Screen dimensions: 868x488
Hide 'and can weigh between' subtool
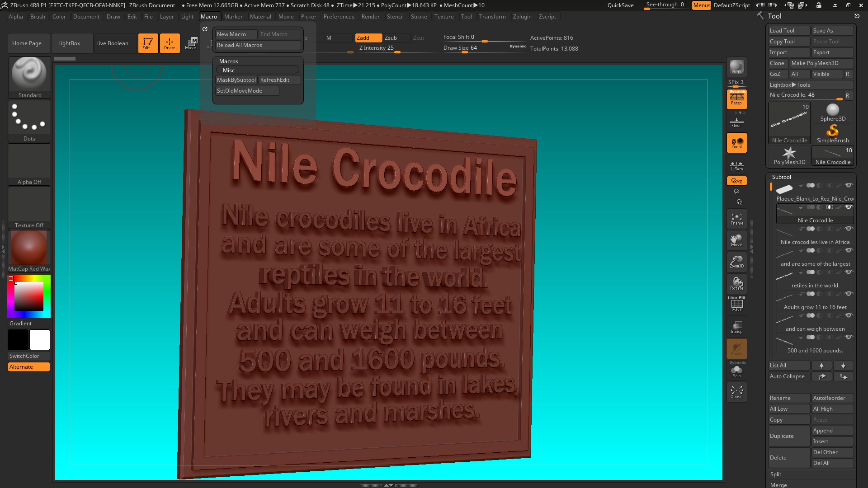tap(849, 315)
